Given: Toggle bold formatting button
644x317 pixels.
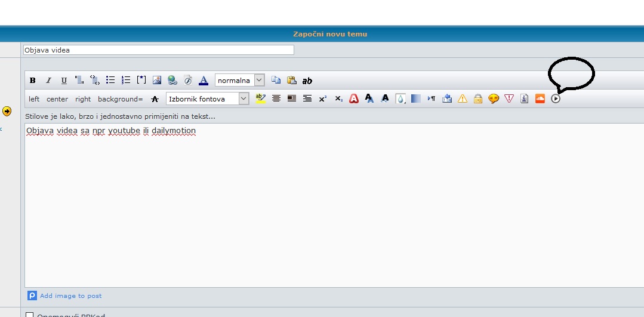Looking at the screenshot, I should tap(33, 81).
